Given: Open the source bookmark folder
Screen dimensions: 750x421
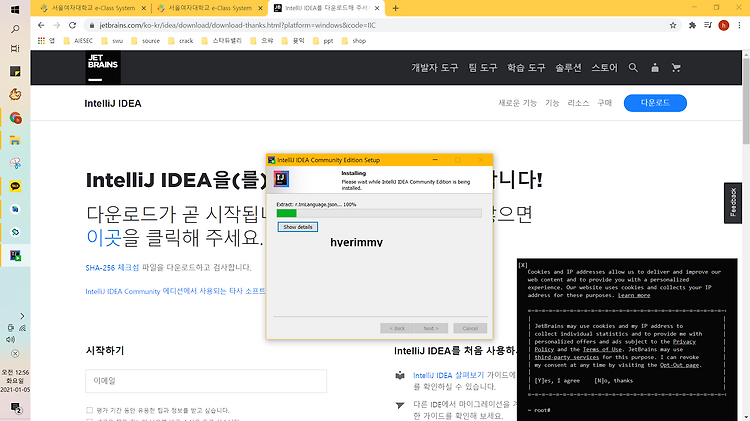Looking at the screenshot, I should [145, 41].
